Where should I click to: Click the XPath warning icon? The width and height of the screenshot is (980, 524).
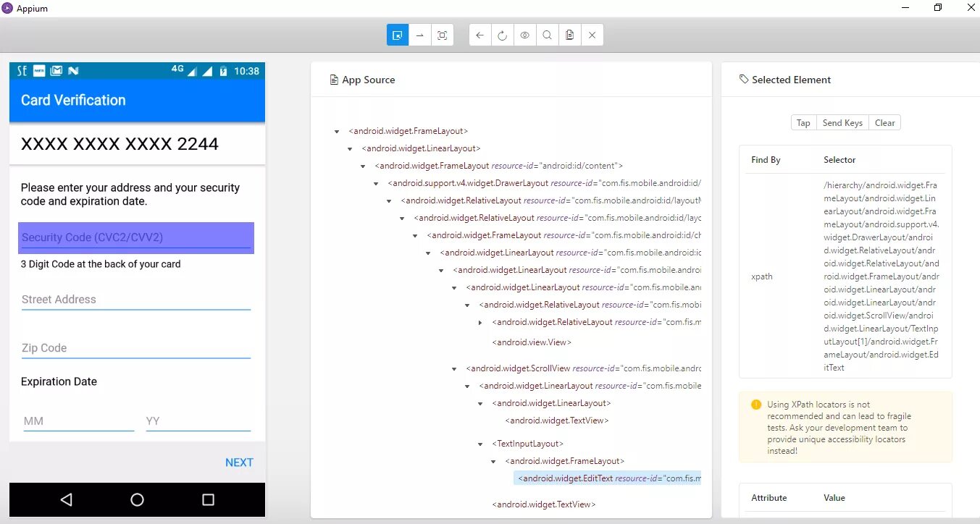pyautogui.click(x=756, y=405)
